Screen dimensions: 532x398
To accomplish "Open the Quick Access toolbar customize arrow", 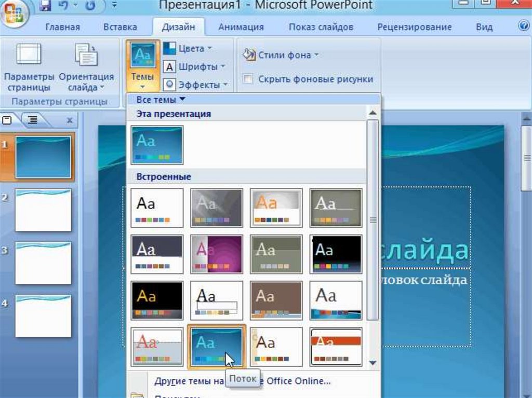I will point(114,5).
